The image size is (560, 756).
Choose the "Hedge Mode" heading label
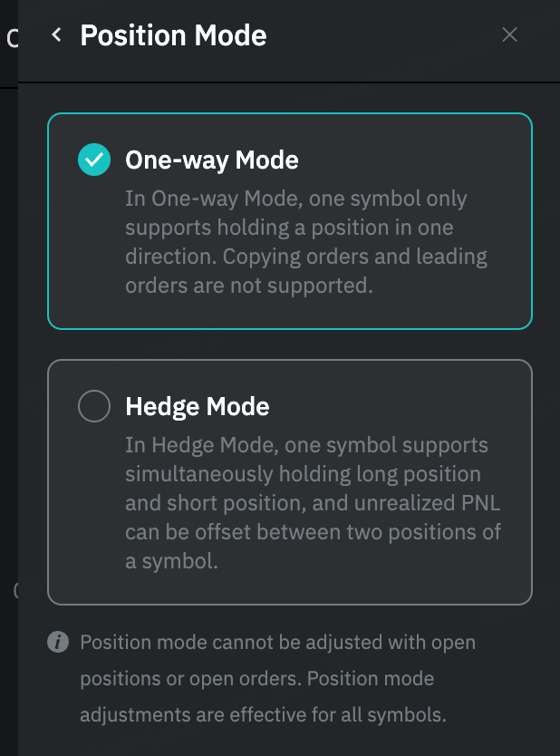197,407
